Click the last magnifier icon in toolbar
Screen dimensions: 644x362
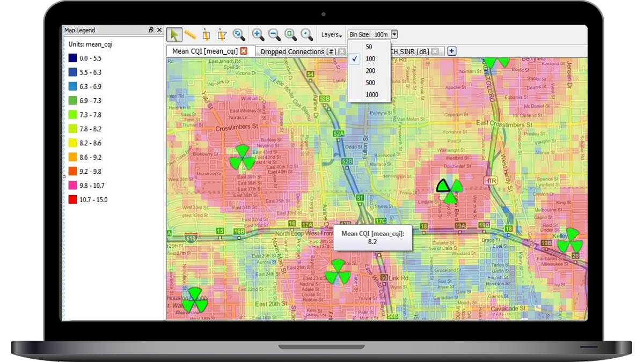[307, 35]
